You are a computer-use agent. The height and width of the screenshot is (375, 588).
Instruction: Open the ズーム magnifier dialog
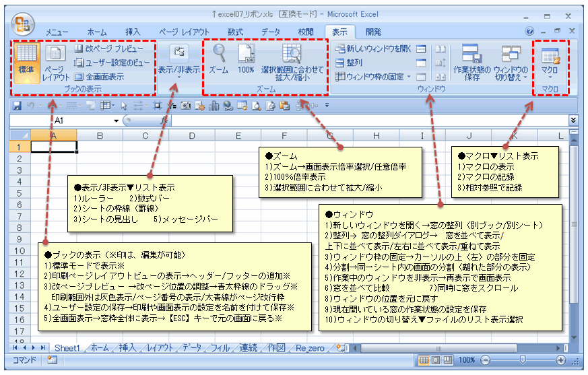[x=219, y=59]
